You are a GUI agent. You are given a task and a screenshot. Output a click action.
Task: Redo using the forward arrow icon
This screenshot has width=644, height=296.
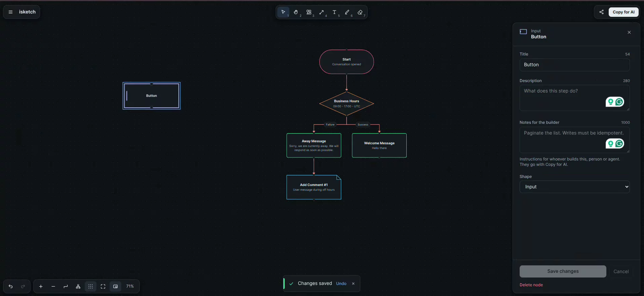(x=23, y=287)
